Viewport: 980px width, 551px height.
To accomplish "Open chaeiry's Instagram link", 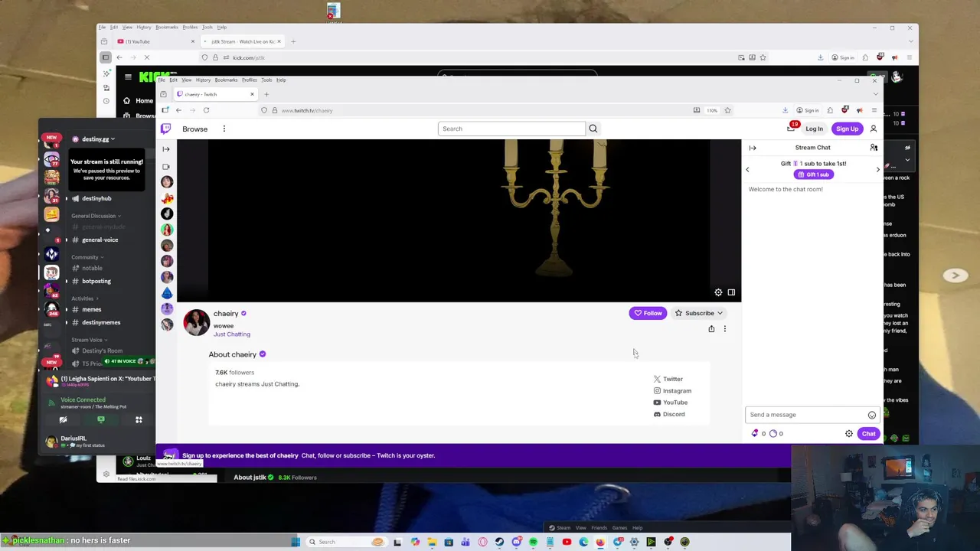I will coord(672,391).
